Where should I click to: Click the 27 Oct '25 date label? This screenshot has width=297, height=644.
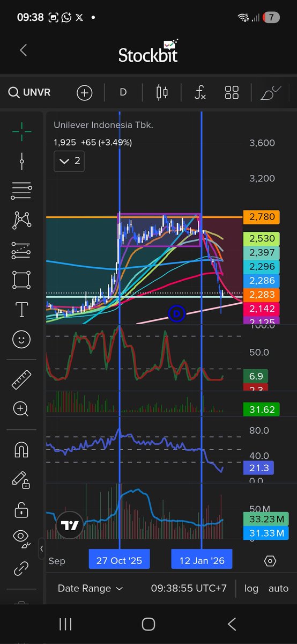tap(119, 560)
